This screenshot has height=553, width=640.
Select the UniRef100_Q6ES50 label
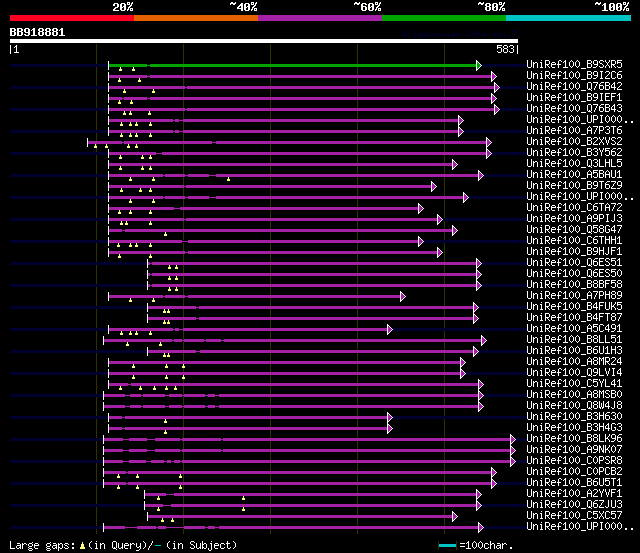click(574, 274)
